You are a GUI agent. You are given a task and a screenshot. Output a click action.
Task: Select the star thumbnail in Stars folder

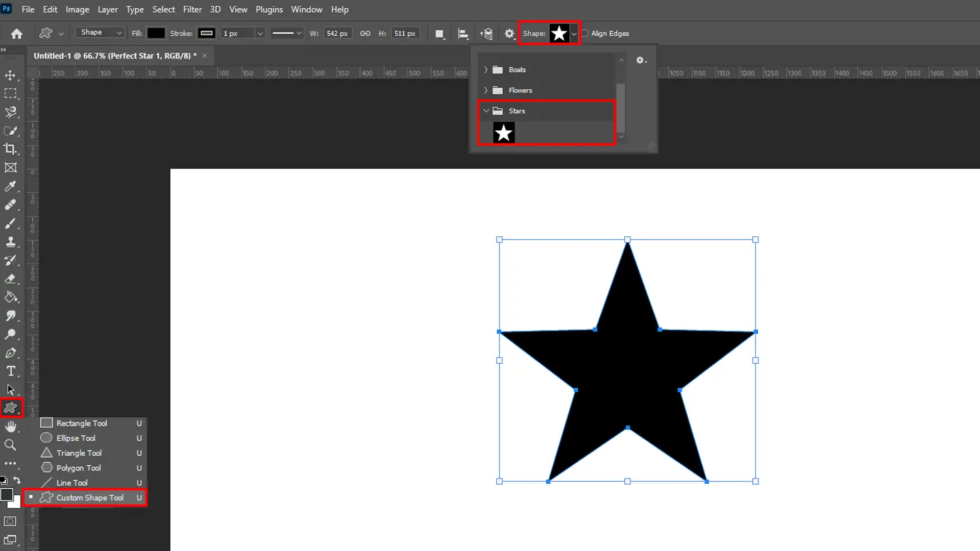point(504,133)
